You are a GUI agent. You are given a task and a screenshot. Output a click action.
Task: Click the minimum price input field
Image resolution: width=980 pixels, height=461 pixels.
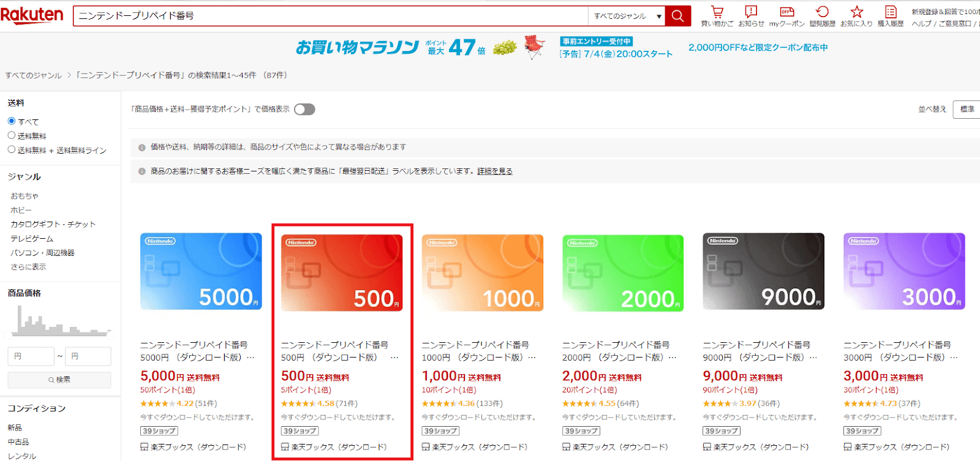tap(31, 356)
